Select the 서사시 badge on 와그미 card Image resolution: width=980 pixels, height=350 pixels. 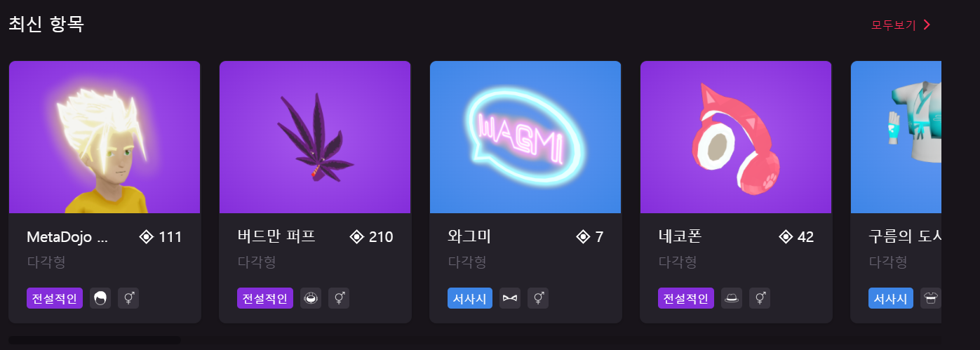(x=470, y=298)
